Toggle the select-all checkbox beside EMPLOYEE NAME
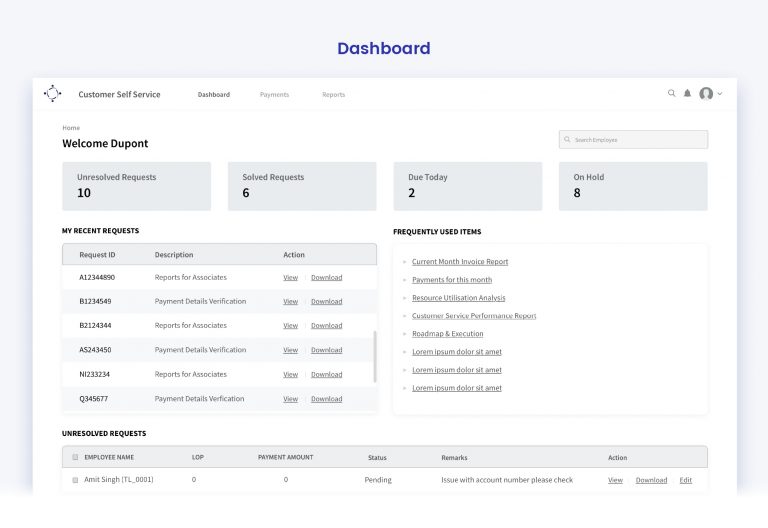Image resolution: width=768 pixels, height=528 pixels. [75, 457]
